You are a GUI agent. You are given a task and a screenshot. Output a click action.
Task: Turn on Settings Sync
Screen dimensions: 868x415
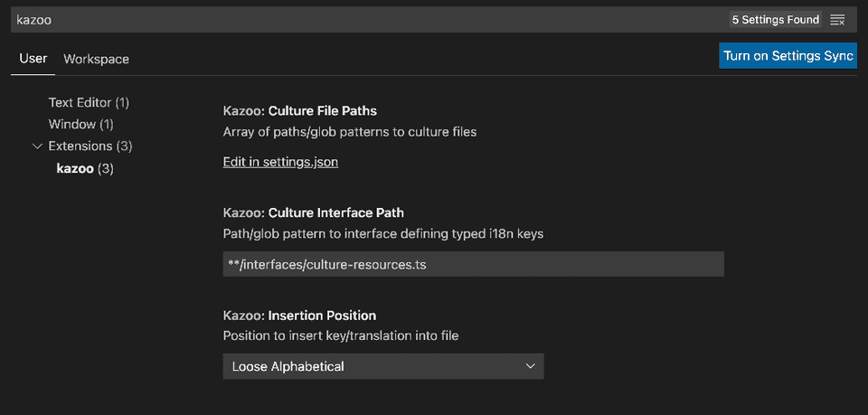pyautogui.click(x=788, y=56)
